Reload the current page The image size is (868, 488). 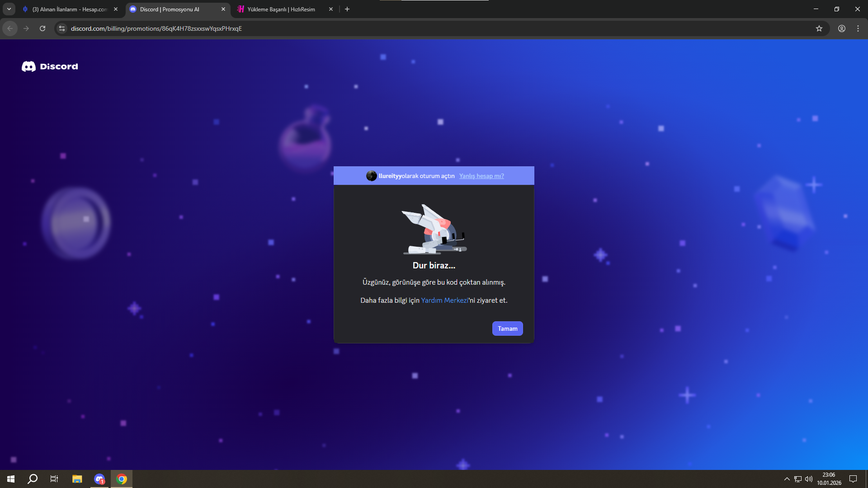pos(42,28)
